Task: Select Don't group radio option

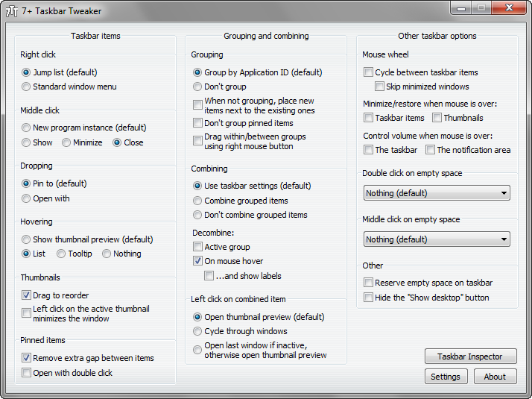Action: click(197, 87)
